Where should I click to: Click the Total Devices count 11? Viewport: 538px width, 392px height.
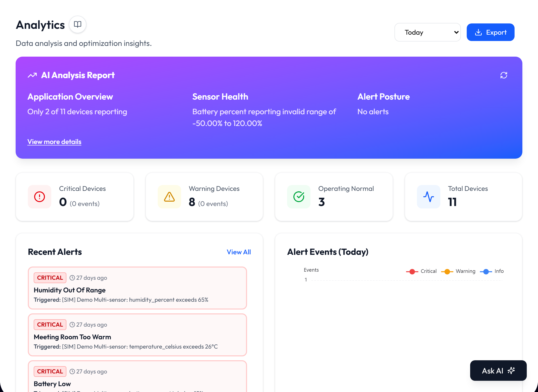[452, 202]
